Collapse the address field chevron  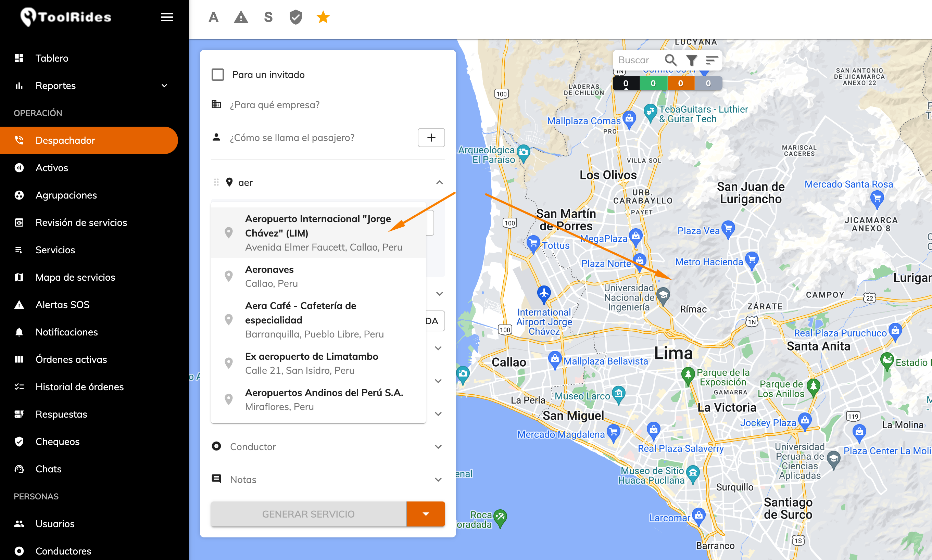coord(439,182)
